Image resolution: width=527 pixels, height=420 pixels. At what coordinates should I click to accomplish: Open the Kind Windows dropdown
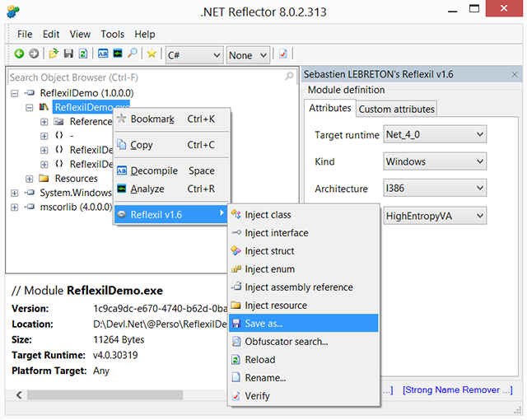435,161
